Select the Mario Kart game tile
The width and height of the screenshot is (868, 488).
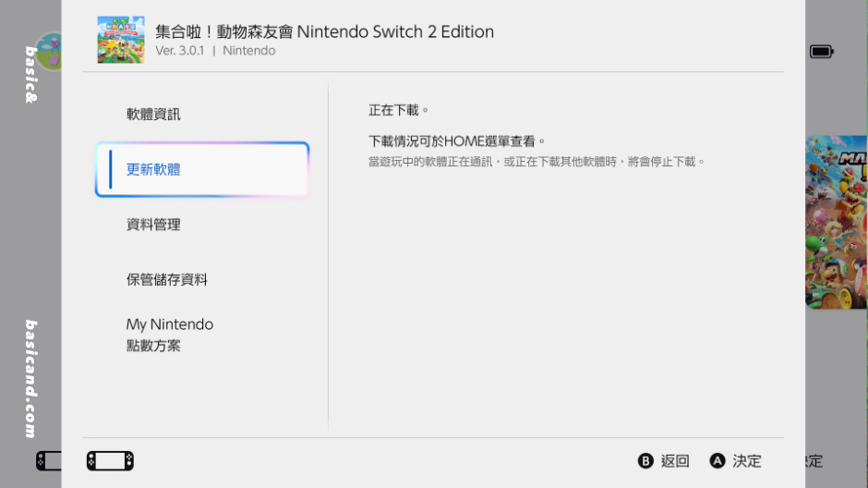click(836, 222)
